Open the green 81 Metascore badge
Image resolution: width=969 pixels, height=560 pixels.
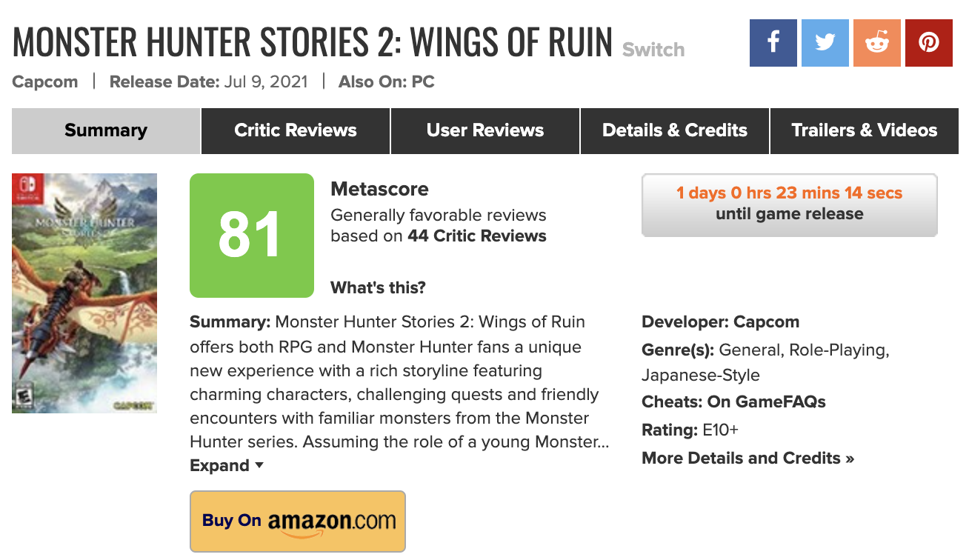(x=252, y=236)
